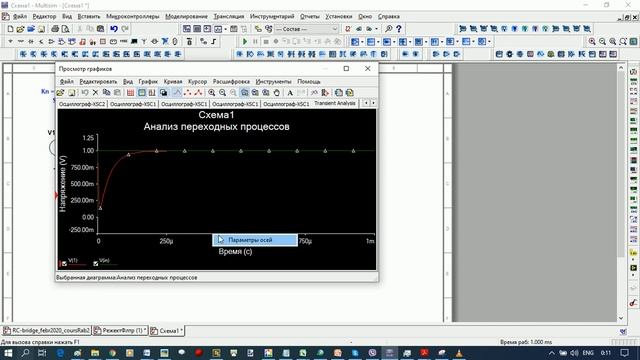
Task: Open 'Трансляция' main menu
Action: 229,17
